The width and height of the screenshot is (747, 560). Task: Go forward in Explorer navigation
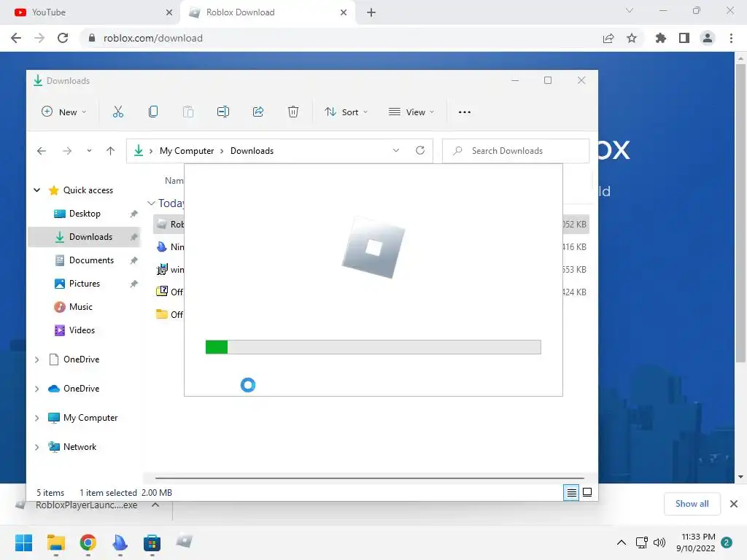tap(67, 151)
